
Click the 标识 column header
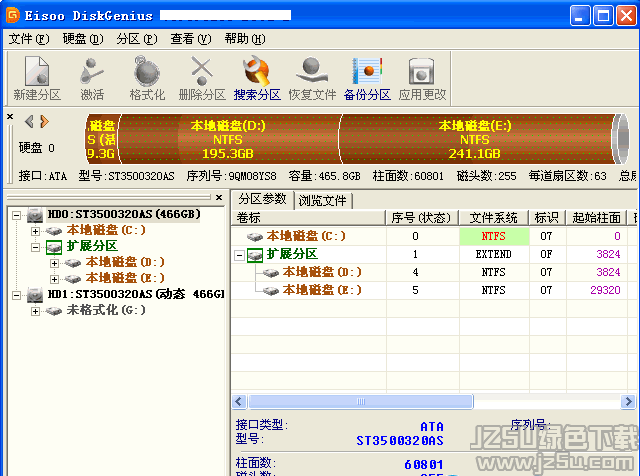coord(547,218)
